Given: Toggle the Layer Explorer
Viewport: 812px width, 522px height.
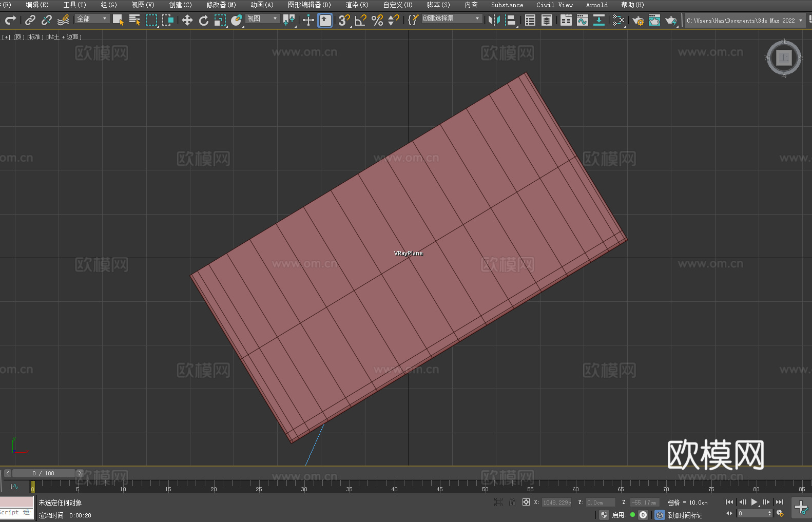Looking at the screenshot, I should pyautogui.click(x=547, y=20).
